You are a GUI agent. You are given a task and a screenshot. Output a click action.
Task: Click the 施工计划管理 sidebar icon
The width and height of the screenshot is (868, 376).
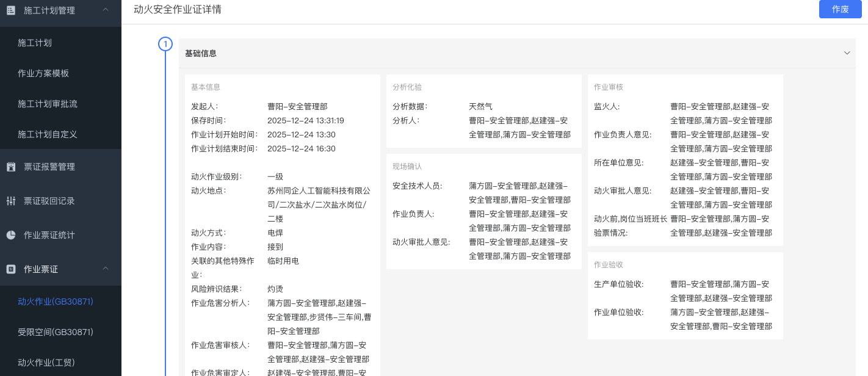pyautogui.click(x=11, y=10)
